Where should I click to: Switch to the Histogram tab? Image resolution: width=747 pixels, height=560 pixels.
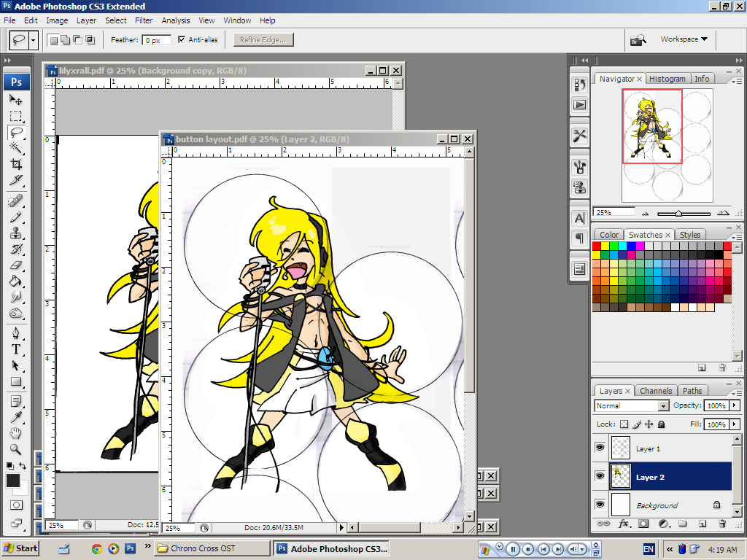(x=667, y=79)
